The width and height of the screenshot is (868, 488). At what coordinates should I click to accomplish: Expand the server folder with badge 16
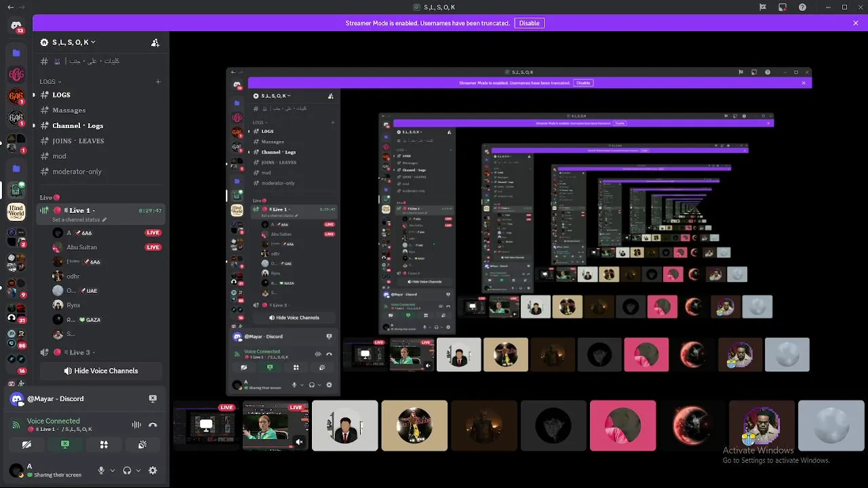click(x=16, y=364)
